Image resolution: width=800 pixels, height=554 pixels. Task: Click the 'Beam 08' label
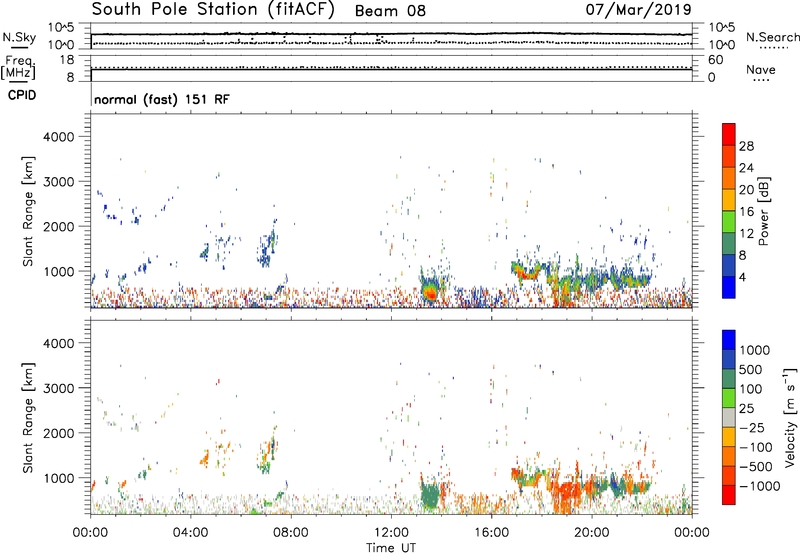[x=390, y=11]
